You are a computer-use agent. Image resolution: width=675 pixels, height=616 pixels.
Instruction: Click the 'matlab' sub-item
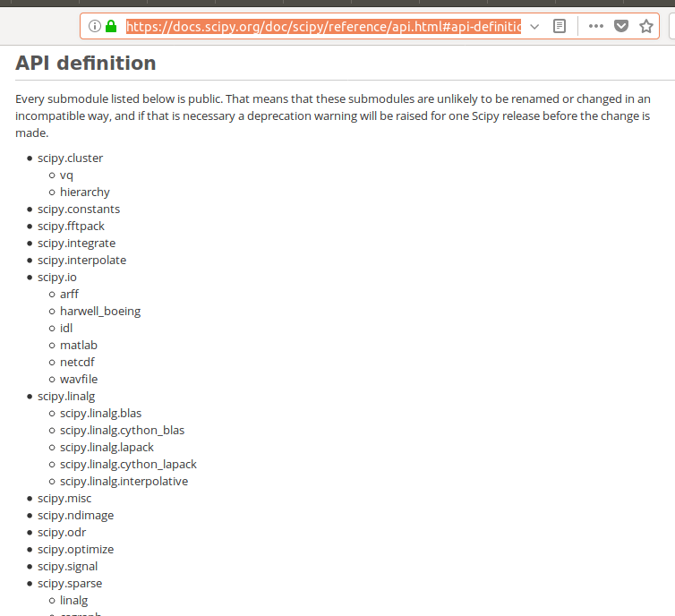[79, 346]
